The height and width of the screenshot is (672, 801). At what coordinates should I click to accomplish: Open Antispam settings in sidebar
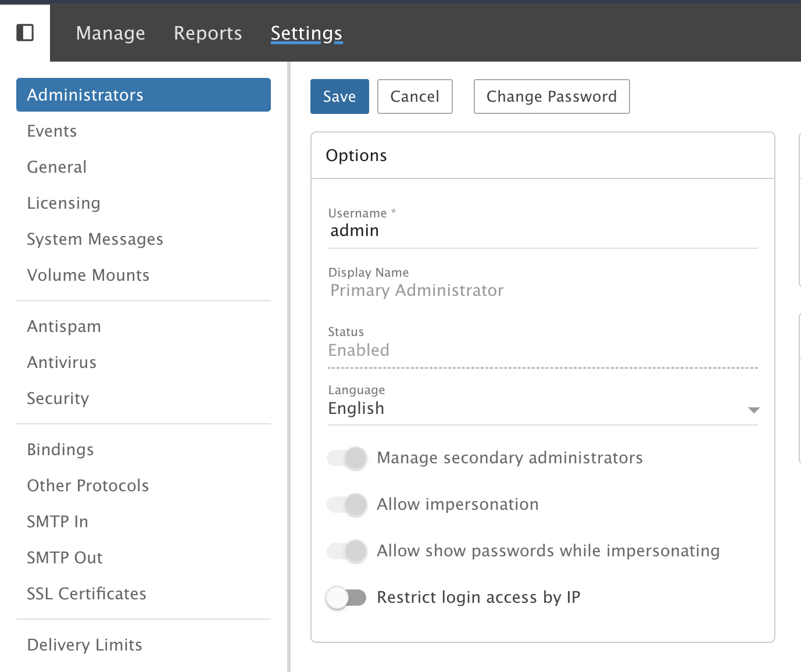point(64,327)
